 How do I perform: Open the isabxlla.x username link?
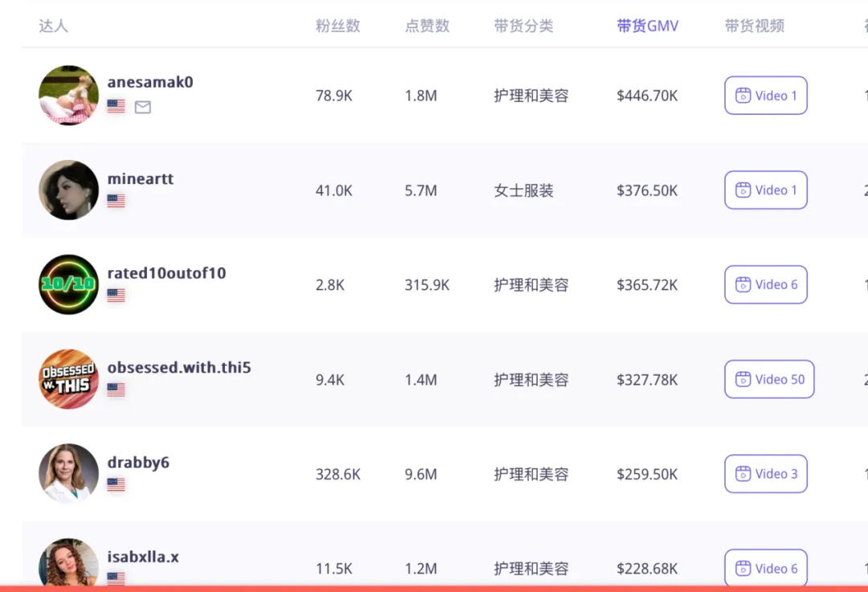pyautogui.click(x=143, y=557)
